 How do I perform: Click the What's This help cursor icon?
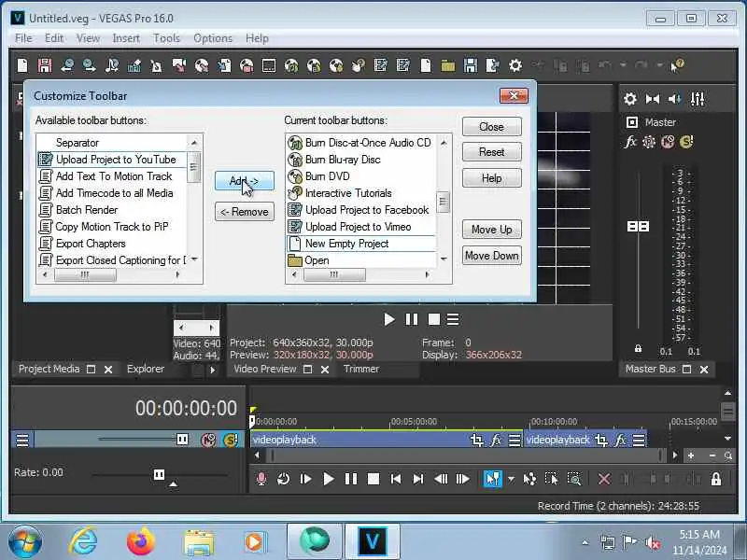pos(677,65)
